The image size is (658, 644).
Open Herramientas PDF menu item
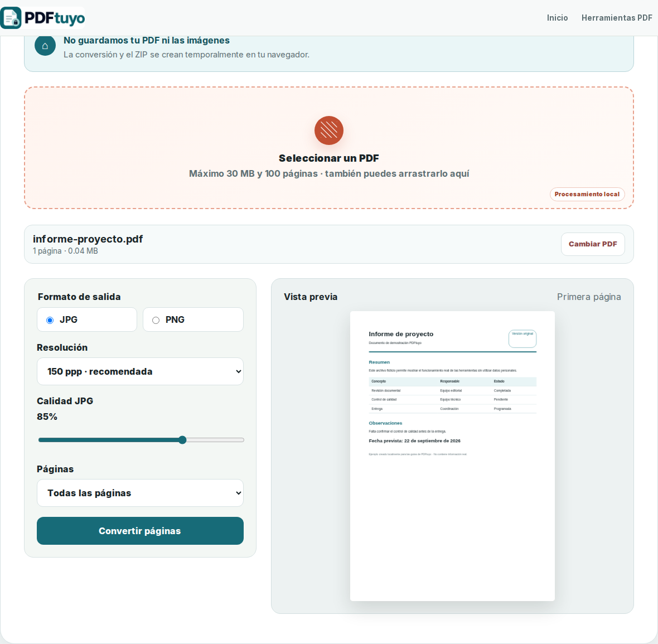(x=617, y=18)
